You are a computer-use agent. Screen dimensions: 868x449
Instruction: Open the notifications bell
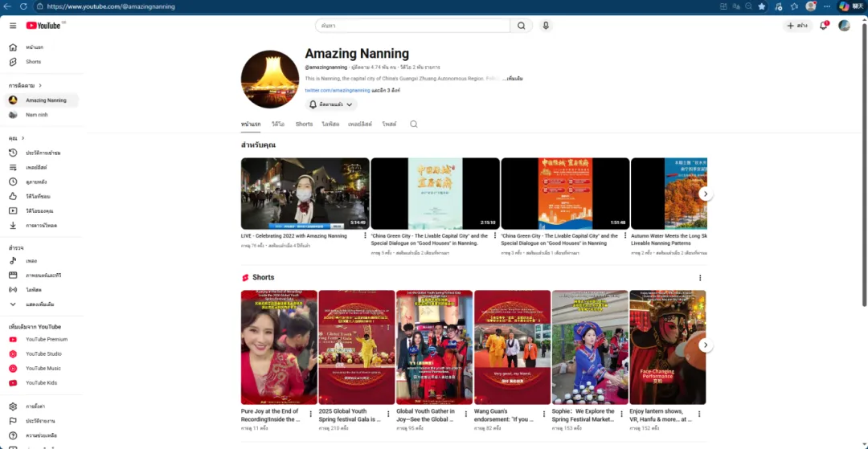pos(824,26)
